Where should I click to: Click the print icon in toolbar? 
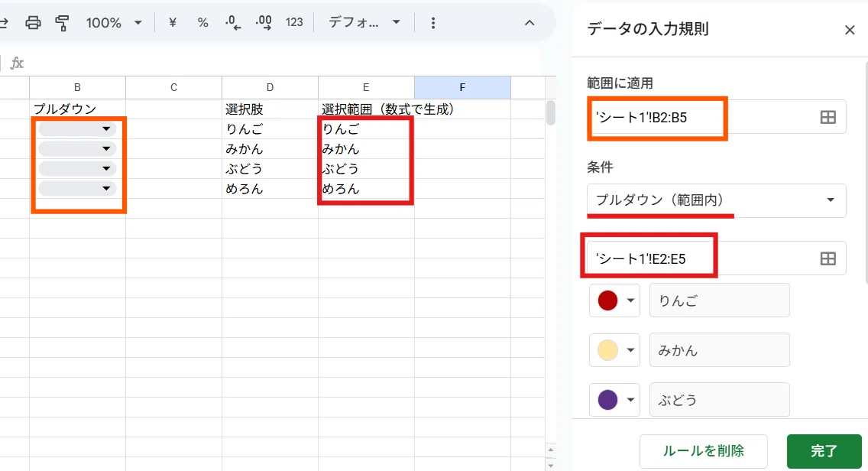pyautogui.click(x=33, y=23)
